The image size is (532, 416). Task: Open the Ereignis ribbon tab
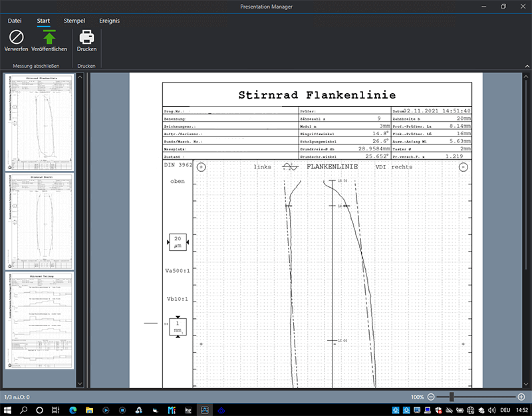(109, 21)
